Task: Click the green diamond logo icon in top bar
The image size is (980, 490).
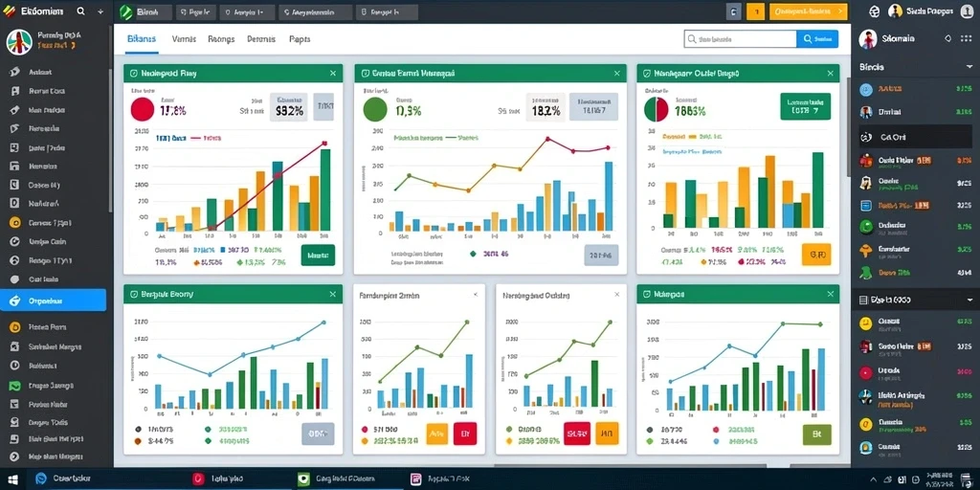Action: tap(126, 11)
